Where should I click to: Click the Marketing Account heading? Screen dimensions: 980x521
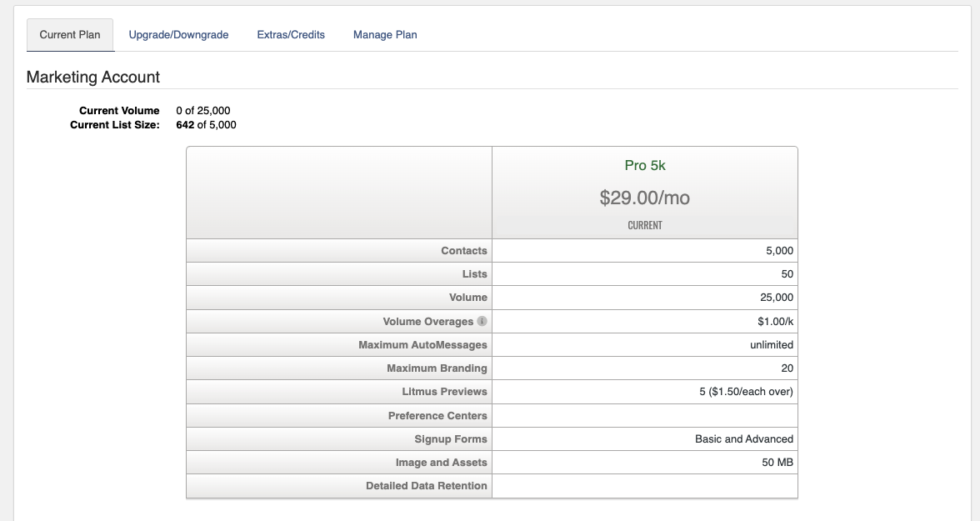coord(94,76)
